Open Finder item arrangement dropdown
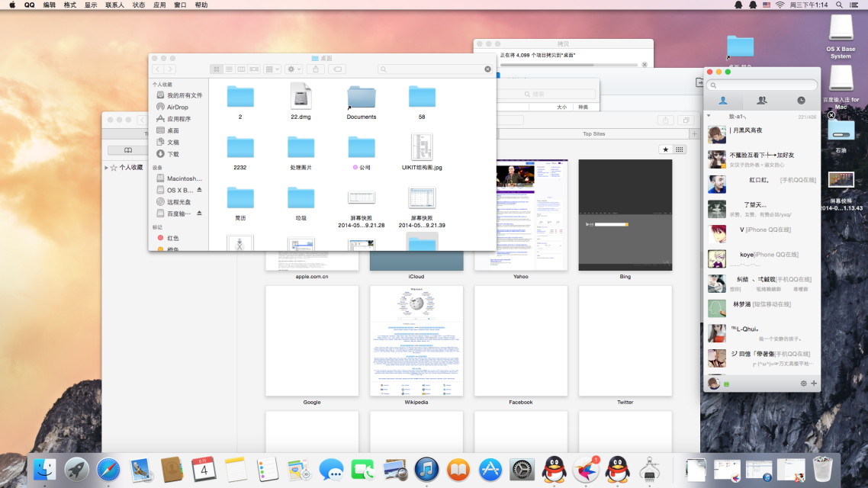 [272, 69]
